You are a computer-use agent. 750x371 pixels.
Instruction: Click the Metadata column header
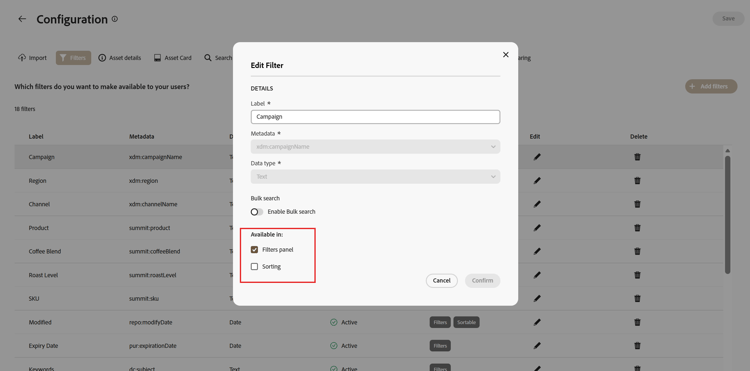click(142, 137)
